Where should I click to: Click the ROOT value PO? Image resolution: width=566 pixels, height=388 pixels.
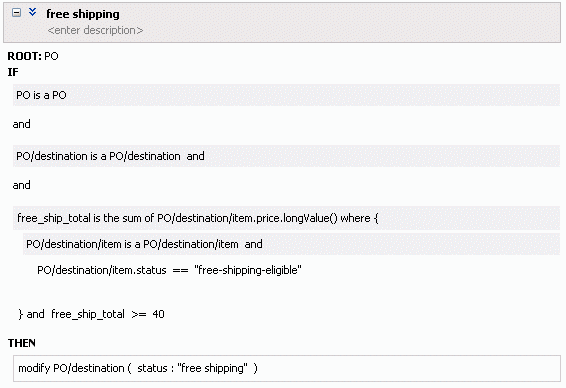(51, 56)
